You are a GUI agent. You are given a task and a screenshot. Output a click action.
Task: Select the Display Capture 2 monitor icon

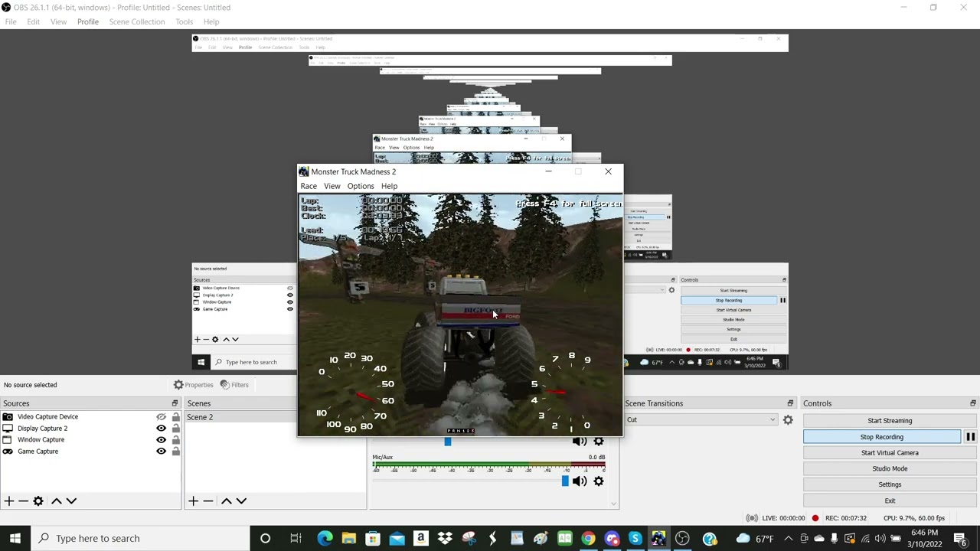pos(8,429)
